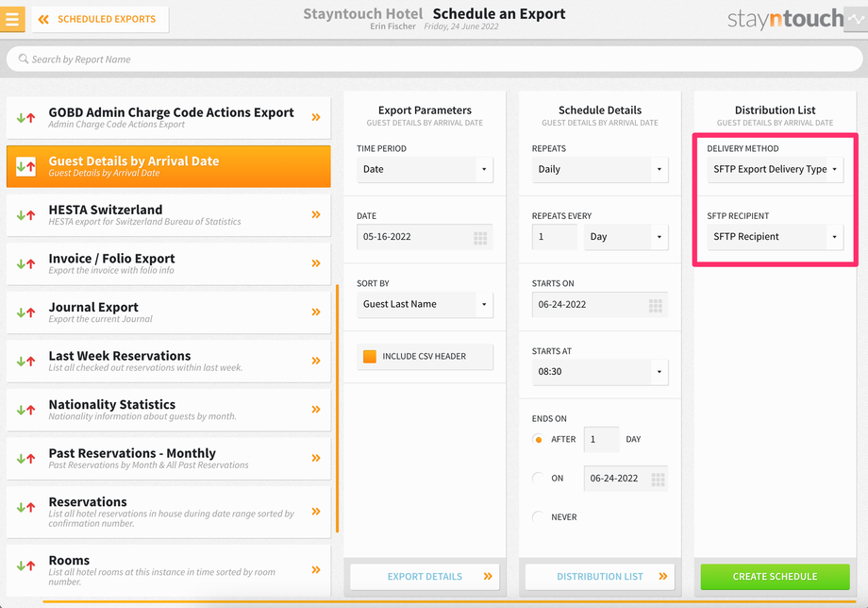868x608 pixels.
Task: Click export arrows icon for Rooms
Action: pos(25,566)
